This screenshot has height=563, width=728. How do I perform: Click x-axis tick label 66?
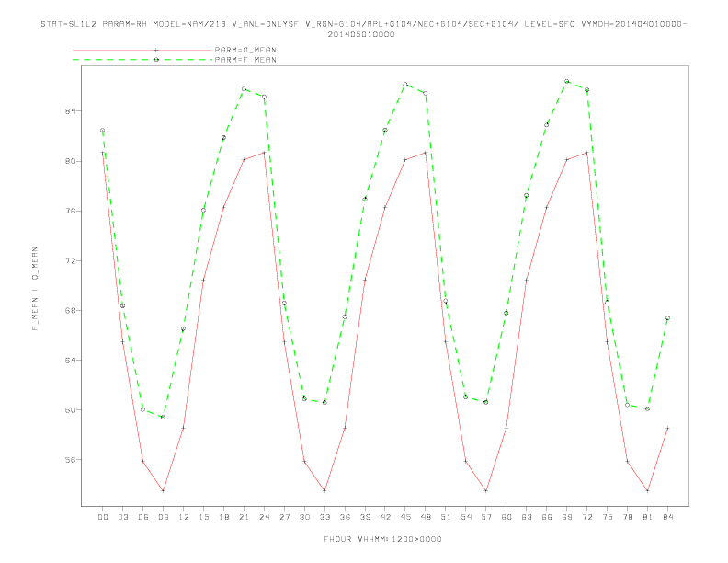547,517
